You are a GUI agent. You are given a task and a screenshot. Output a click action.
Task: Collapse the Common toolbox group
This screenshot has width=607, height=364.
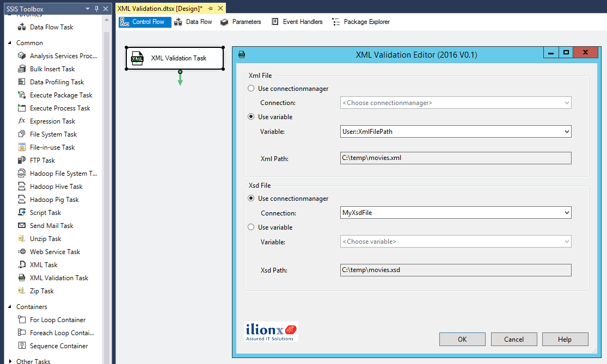point(10,42)
